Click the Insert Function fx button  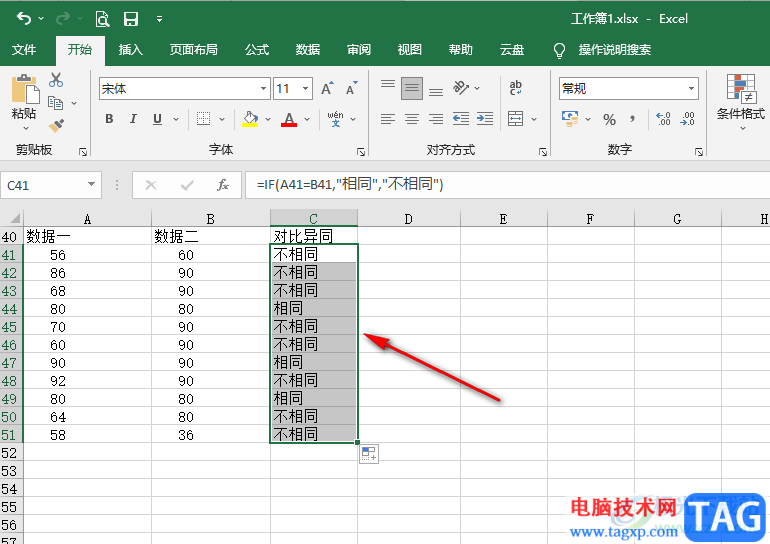pos(222,185)
